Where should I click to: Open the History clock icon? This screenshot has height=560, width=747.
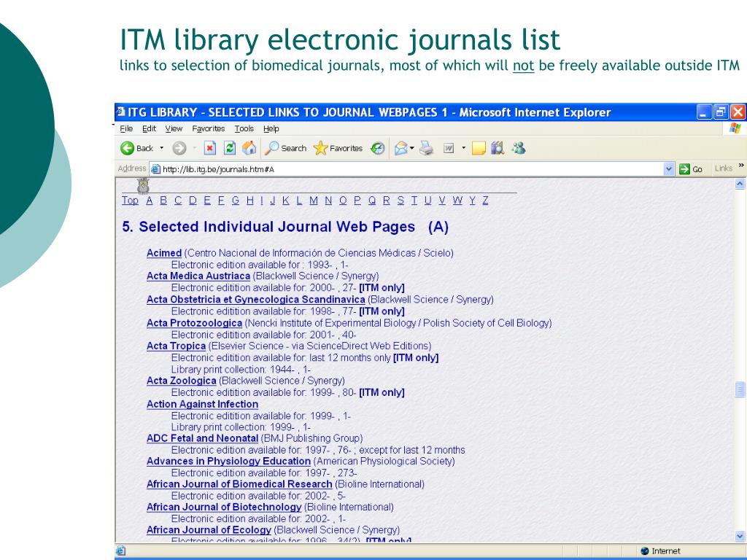377,149
